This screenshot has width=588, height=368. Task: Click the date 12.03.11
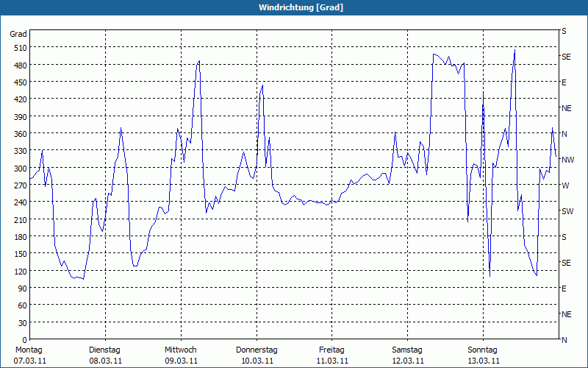pos(408,361)
